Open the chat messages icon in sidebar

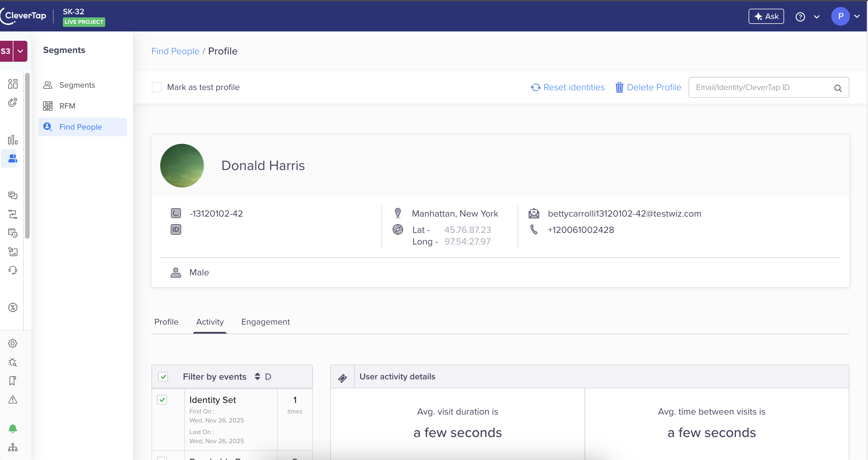click(13, 195)
